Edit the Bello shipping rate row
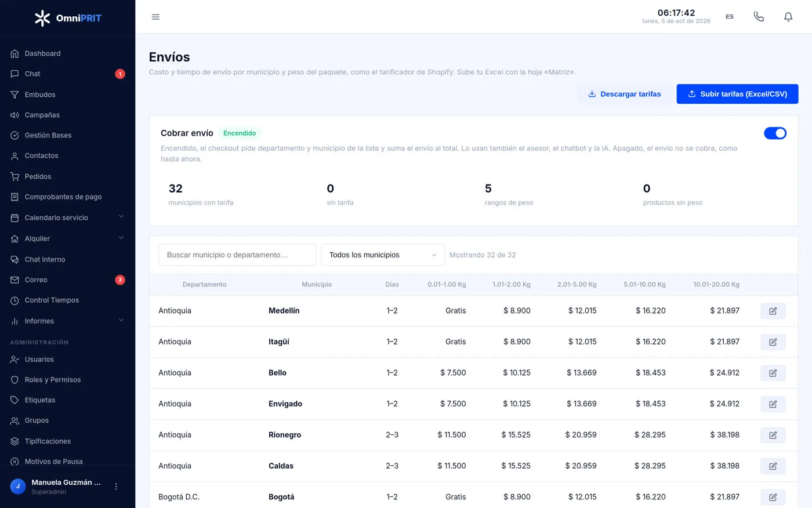This screenshot has width=812, height=508. click(773, 373)
